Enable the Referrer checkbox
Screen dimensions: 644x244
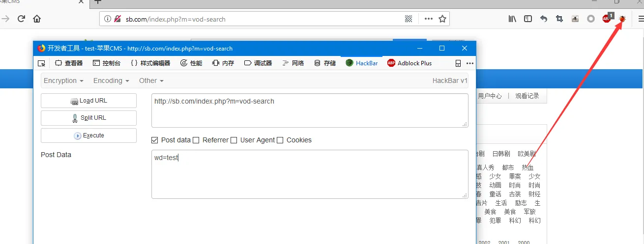(x=196, y=140)
